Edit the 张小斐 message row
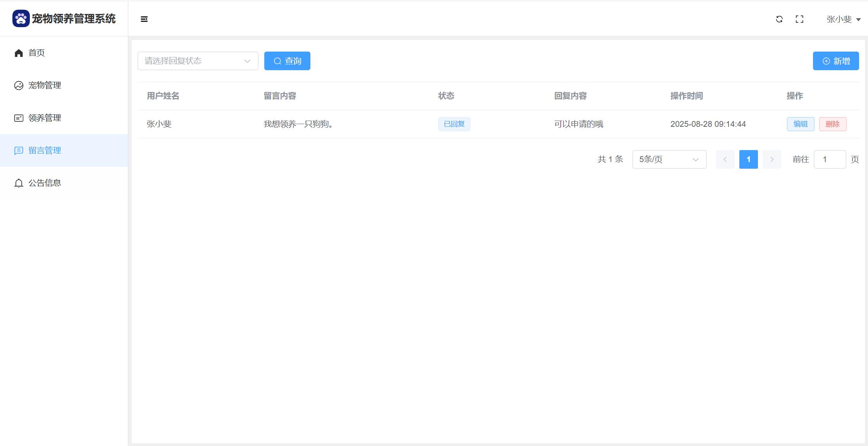 click(x=800, y=124)
